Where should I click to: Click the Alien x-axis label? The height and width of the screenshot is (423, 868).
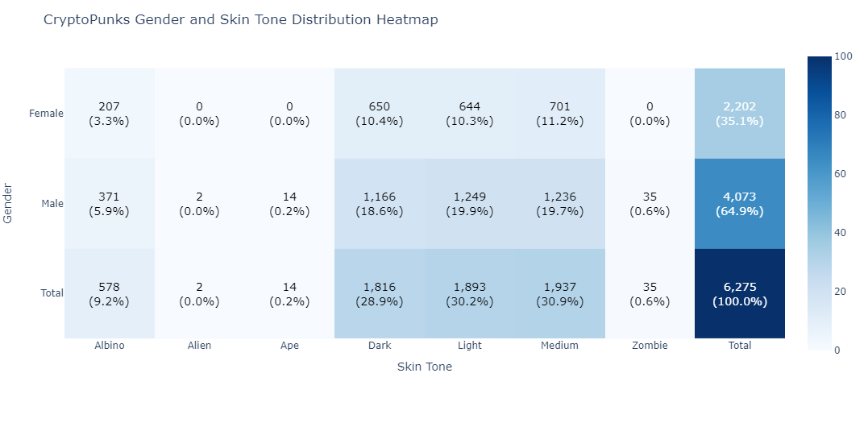click(x=199, y=346)
